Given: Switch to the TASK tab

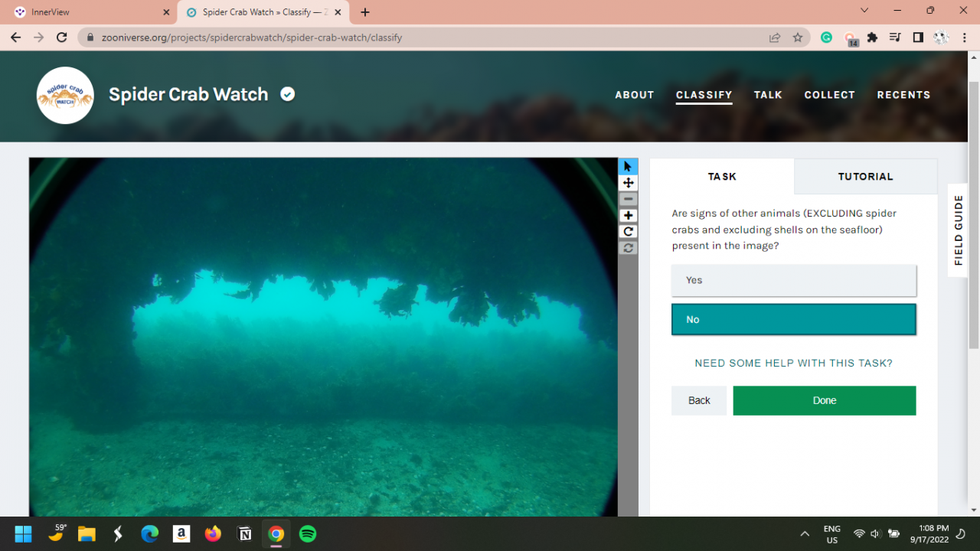Looking at the screenshot, I should click(722, 177).
